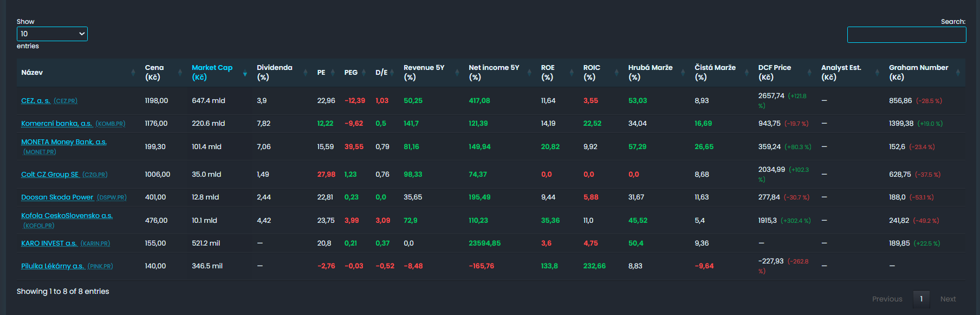
Task: Sort by Graham Number (Kč) column
Action: pos(925,73)
